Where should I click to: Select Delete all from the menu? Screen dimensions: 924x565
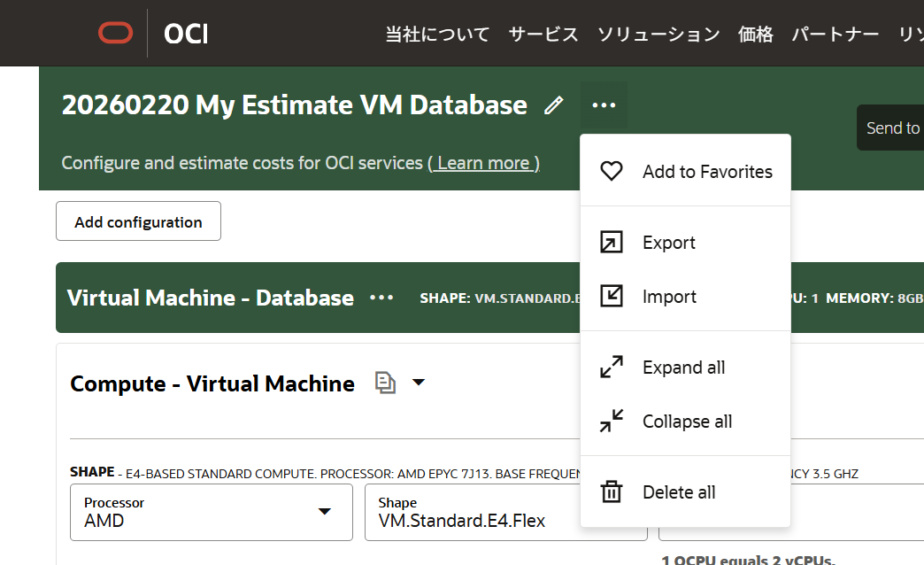(679, 491)
